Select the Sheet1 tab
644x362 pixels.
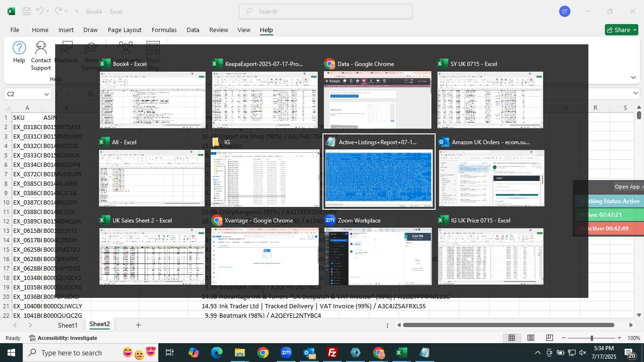point(67,325)
